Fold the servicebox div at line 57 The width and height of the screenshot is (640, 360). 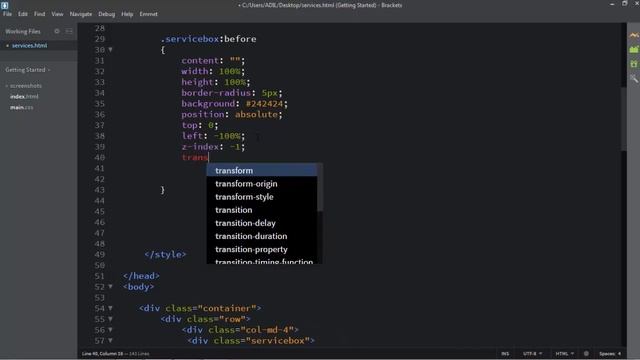[110, 340]
